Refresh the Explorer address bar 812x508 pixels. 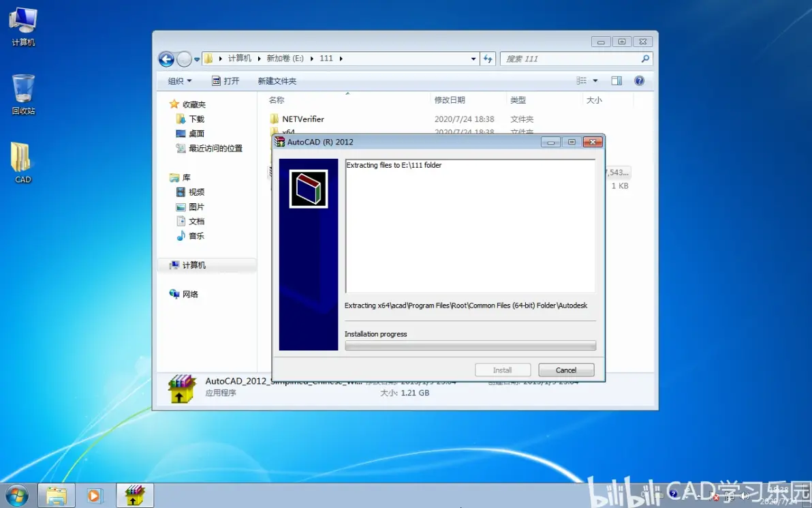click(x=488, y=59)
